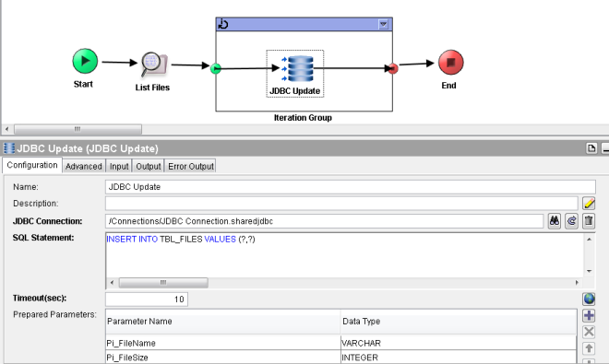Click the Iteration Group label
Image resolution: width=609 pixels, height=364 pixels.
[x=303, y=118]
